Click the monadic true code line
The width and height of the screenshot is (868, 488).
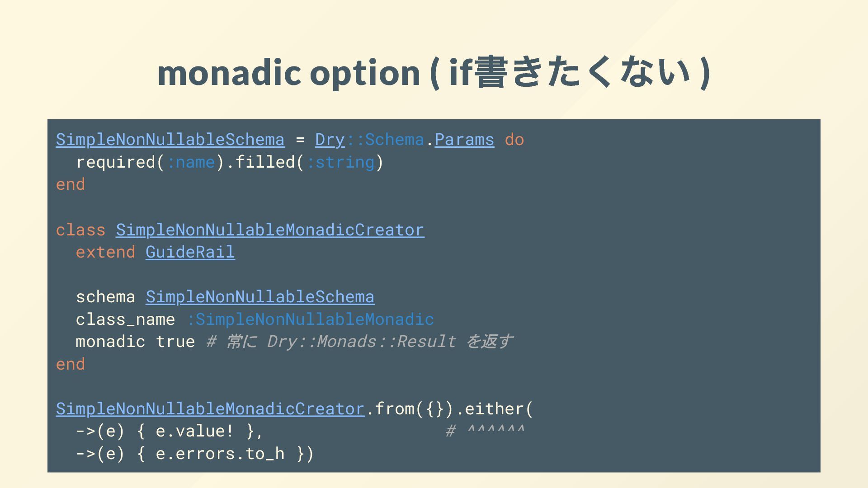point(135,342)
